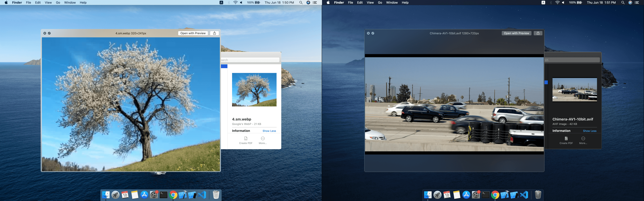Screen dimensions: 644x201
Task: Toggle Wi-Fi status menu in the light menu bar
Action: click(235, 2)
